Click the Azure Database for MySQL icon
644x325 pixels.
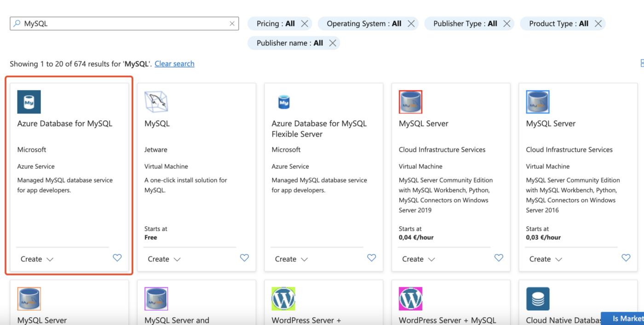pyautogui.click(x=29, y=102)
